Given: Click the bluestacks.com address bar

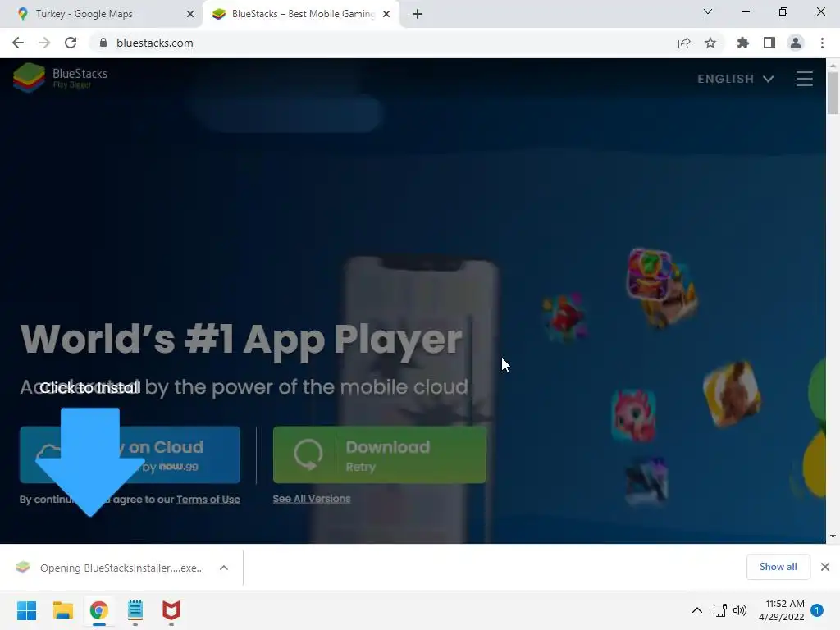Looking at the screenshot, I should pyautogui.click(x=375, y=43).
